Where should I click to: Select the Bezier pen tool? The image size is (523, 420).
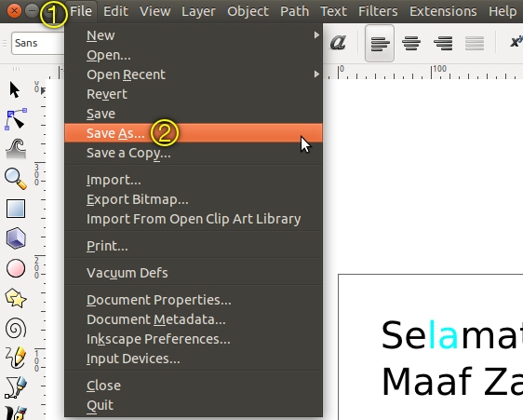(16, 387)
